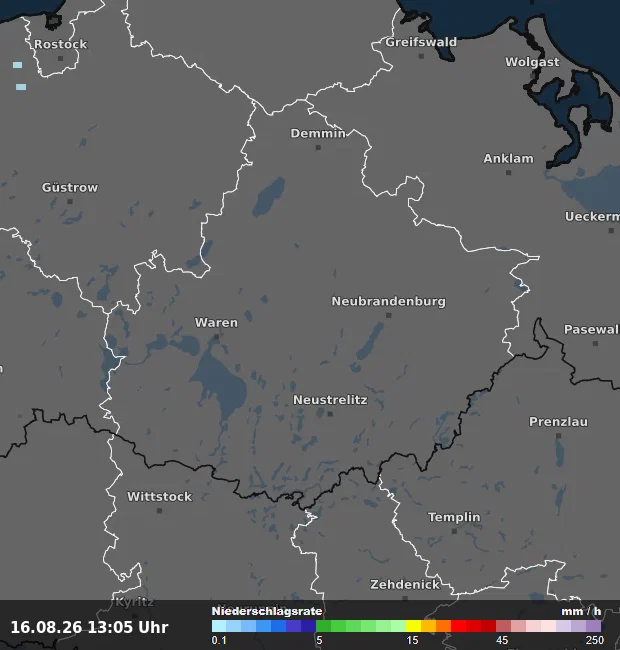Image resolution: width=620 pixels, height=650 pixels.
Task: Click the mm / h unit label
Action: [x=581, y=611]
